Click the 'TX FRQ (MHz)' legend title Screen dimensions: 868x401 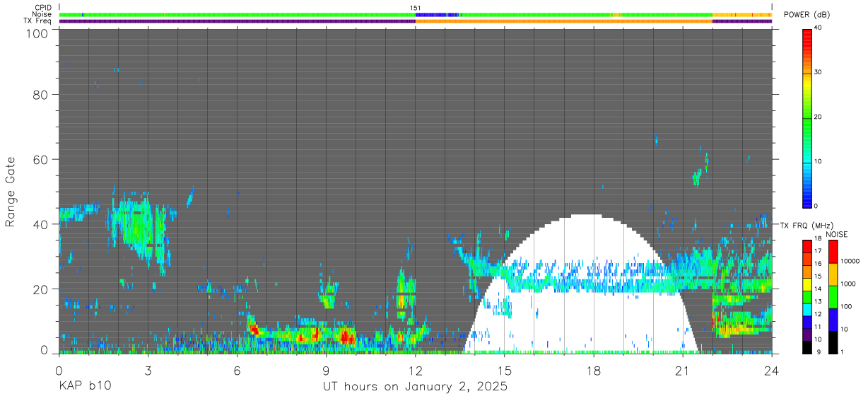pyautogui.click(x=807, y=225)
